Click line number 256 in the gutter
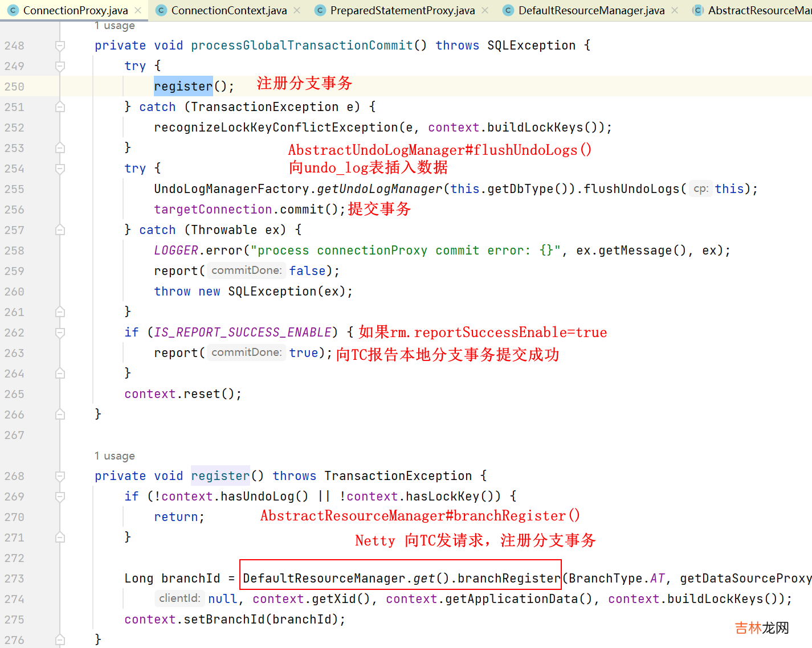 [x=14, y=210]
